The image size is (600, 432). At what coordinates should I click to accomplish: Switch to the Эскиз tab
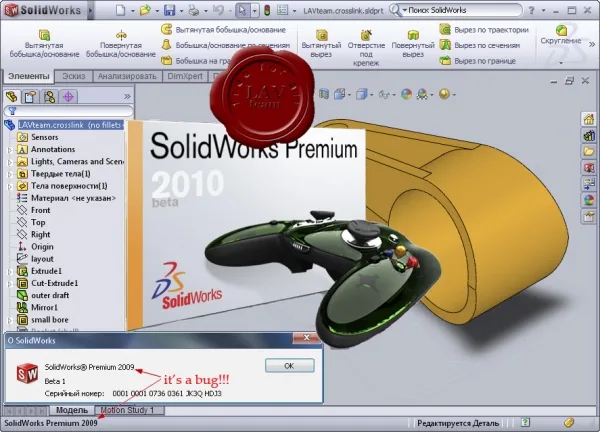pyautogui.click(x=74, y=77)
